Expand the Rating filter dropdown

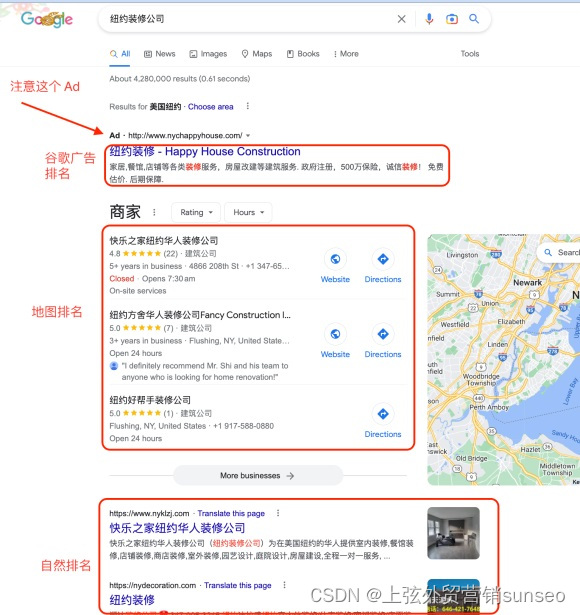point(196,212)
